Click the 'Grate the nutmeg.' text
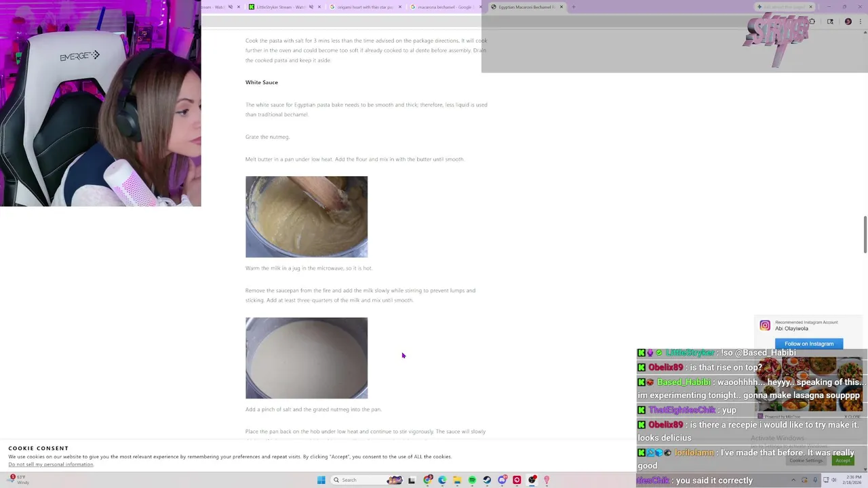Image resolution: width=868 pixels, height=488 pixels. 267,137
